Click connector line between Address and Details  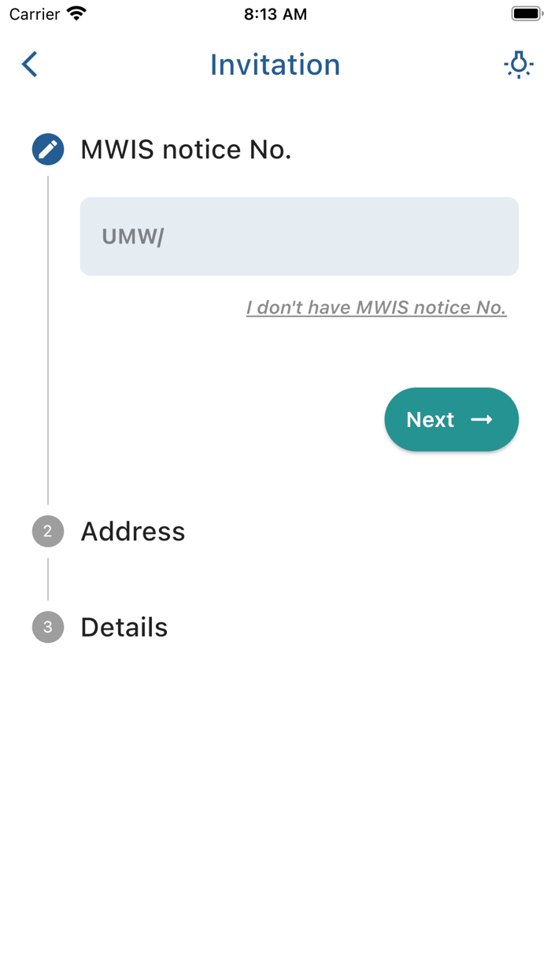pyautogui.click(x=48, y=579)
